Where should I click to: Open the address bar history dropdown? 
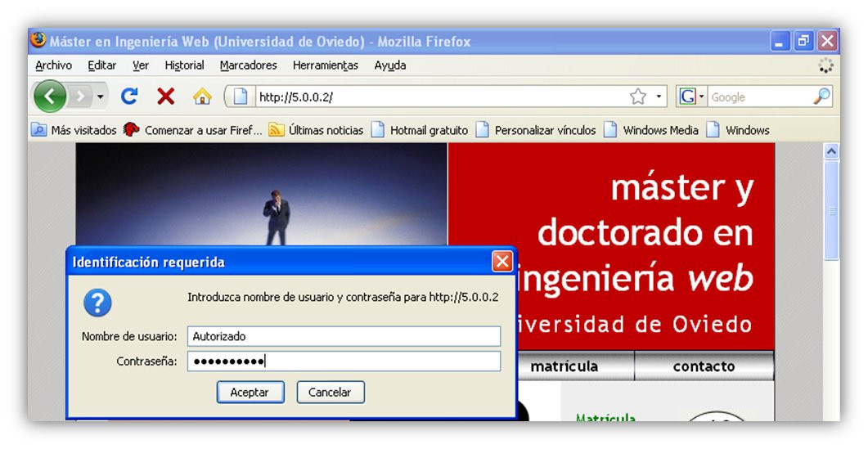pos(659,97)
